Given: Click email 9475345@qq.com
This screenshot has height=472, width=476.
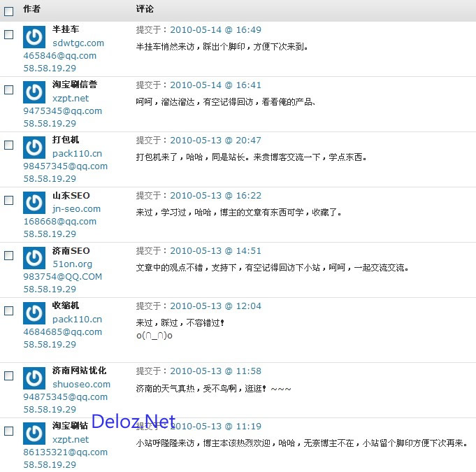Looking at the screenshot, I should pyautogui.click(x=62, y=111).
